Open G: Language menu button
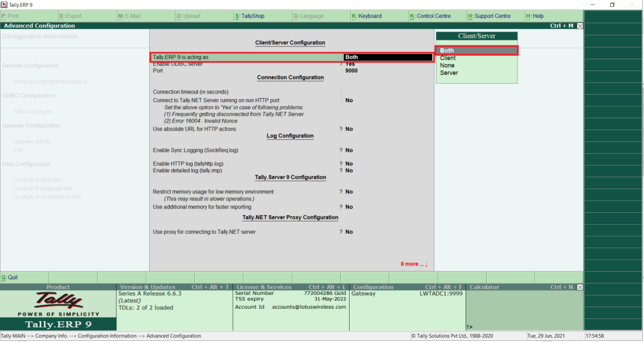The width and height of the screenshot is (644, 342). coord(321,16)
